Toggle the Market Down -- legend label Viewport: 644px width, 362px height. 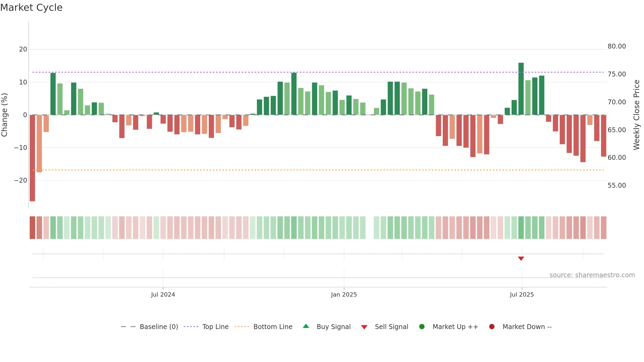pyautogui.click(x=527, y=327)
